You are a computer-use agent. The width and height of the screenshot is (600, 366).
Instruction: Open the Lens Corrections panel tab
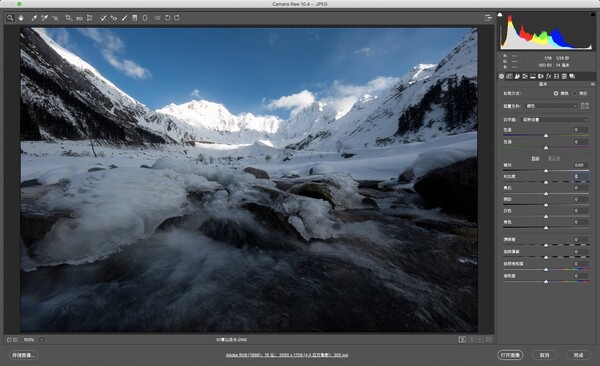tap(541, 76)
